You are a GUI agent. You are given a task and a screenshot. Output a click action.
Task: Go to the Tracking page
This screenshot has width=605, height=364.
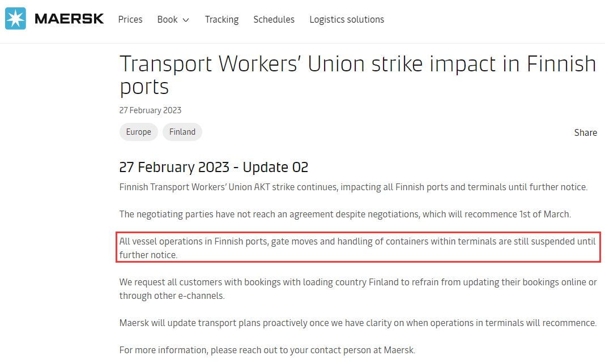222,20
